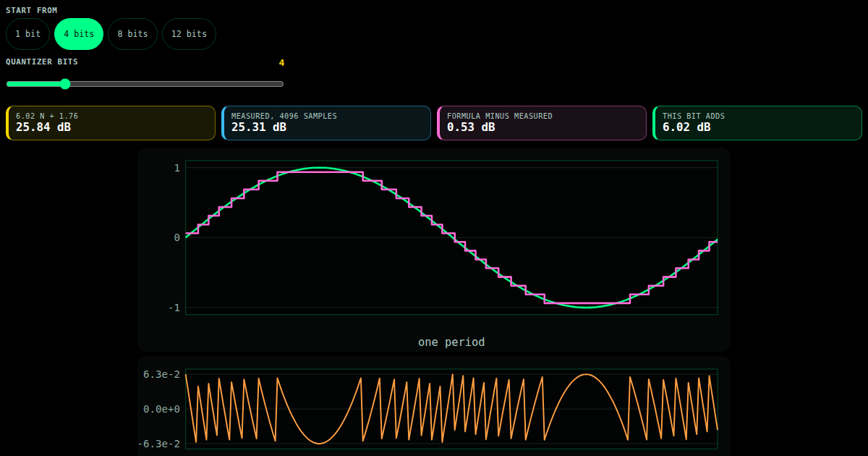The height and width of the screenshot is (456, 868).
Task: Click the 'one period' axis label
Action: pos(451,342)
